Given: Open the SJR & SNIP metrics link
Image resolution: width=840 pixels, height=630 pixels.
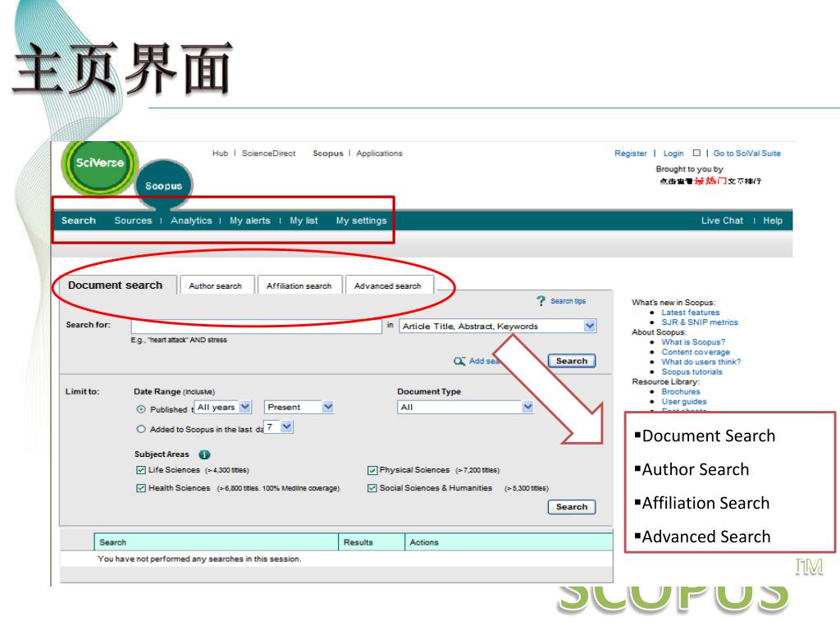Looking at the screenshot, I should tap(700, 322).
